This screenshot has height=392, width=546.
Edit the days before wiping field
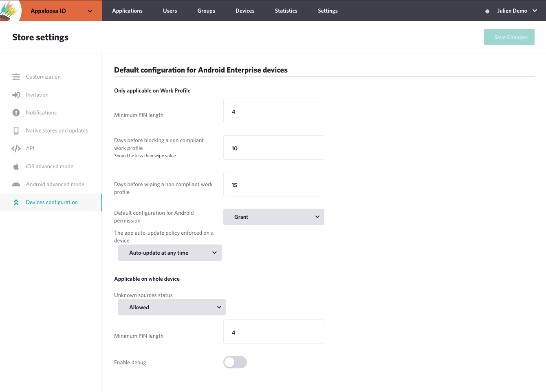[x=274, y=184]
